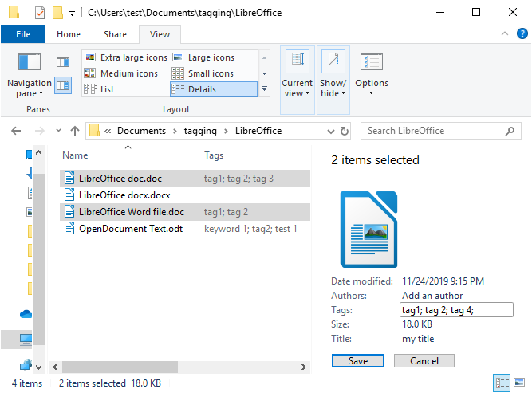Sort by the Name column header
Image resolution: width=532 pixels, height=393 pixels.
75,155
